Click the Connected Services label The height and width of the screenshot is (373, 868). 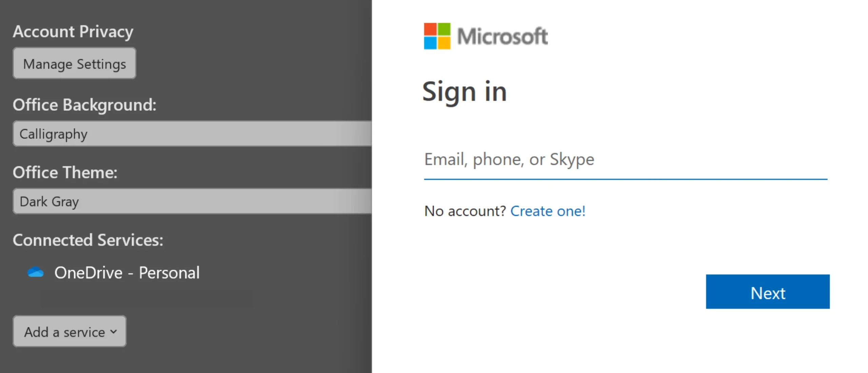[88, 240]
